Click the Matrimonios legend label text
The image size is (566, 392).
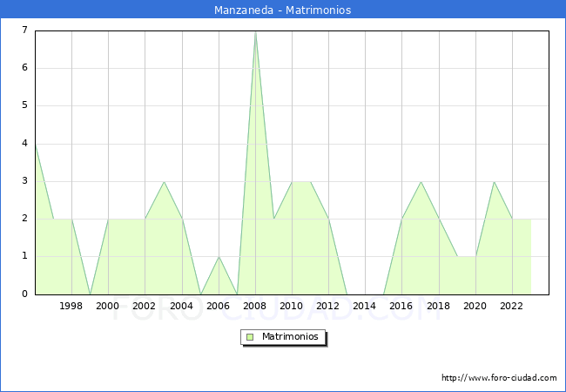[288, 337]
